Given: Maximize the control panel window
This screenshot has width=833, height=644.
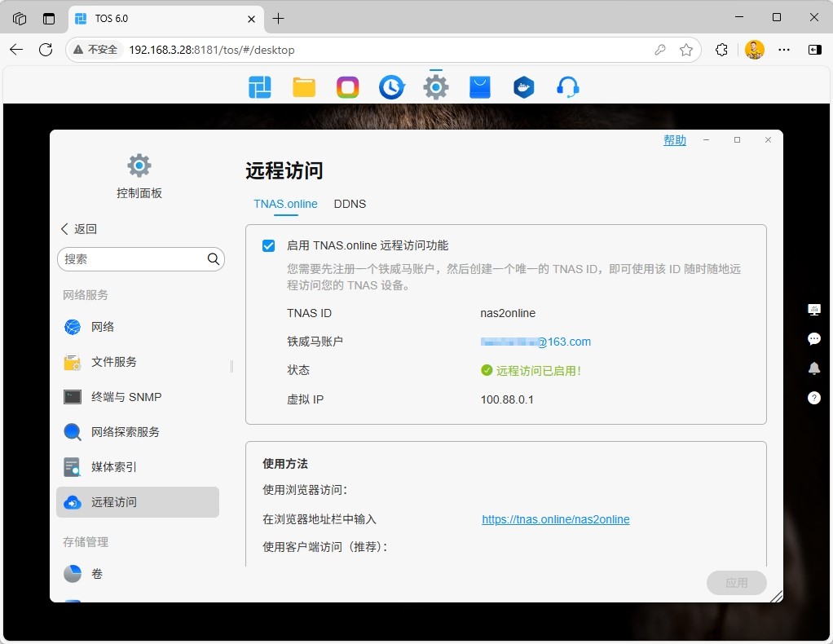Looking at the screenshot, I should click(737, 139).
